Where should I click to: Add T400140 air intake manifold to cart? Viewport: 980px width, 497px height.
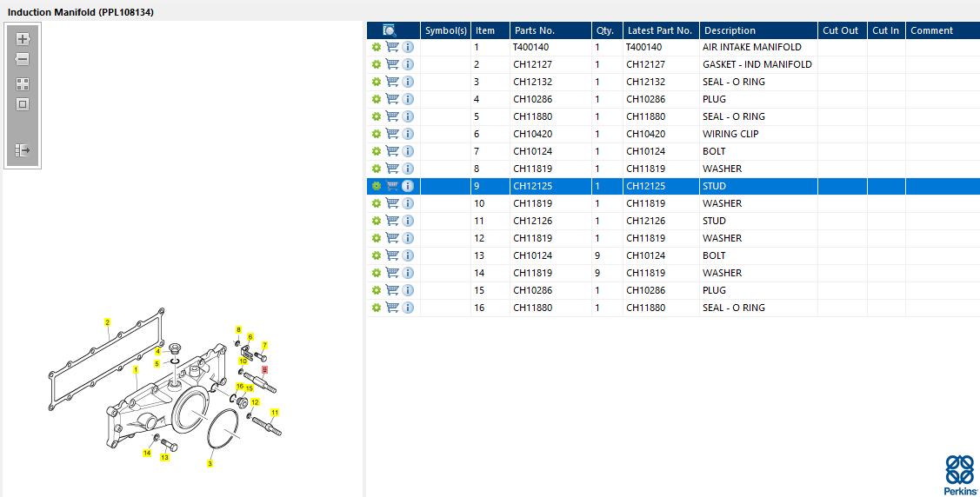tap(392, 46)
